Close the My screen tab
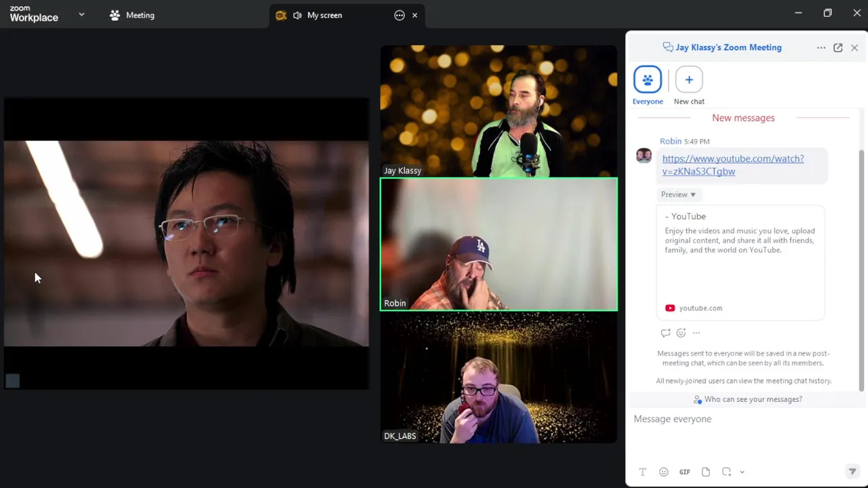 (414, 15)
